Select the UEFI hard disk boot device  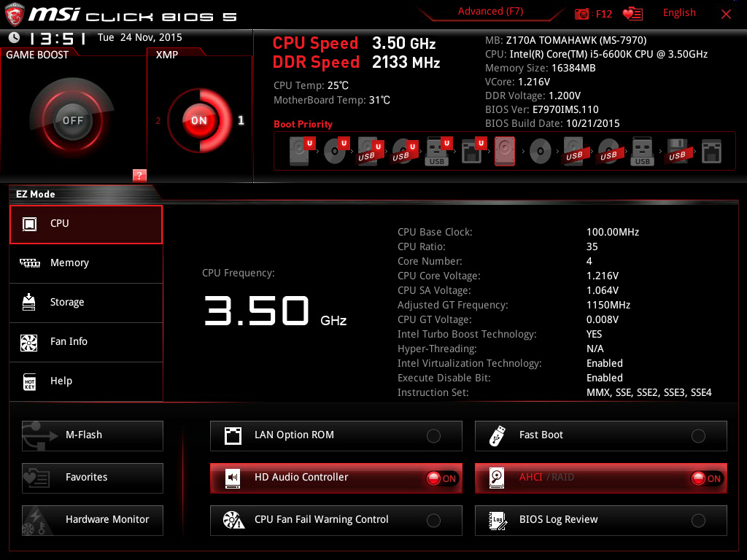tap(301, 152)
